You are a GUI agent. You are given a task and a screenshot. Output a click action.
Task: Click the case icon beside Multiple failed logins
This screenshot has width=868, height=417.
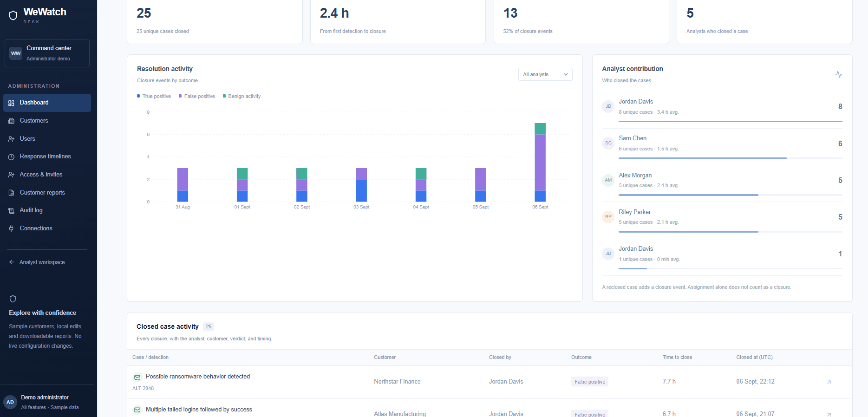point(137,410)
